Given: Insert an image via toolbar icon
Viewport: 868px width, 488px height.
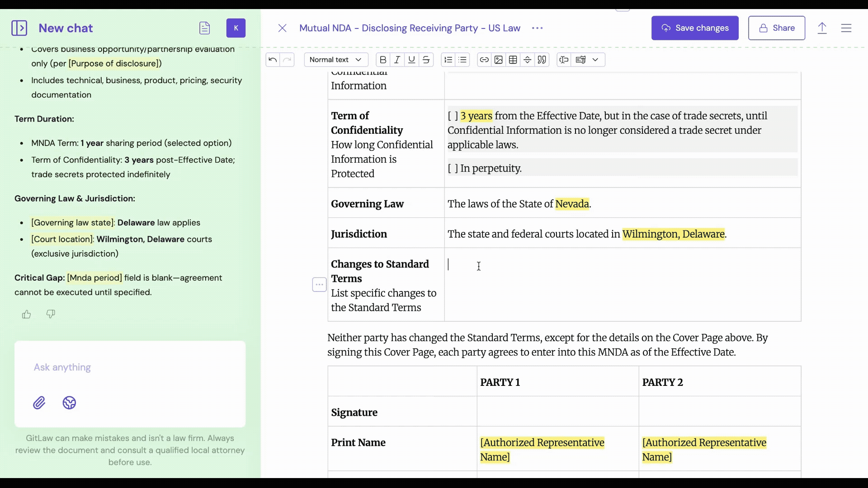Looking at the screenshot, I should pyautogui.click(x=498, y=60).
